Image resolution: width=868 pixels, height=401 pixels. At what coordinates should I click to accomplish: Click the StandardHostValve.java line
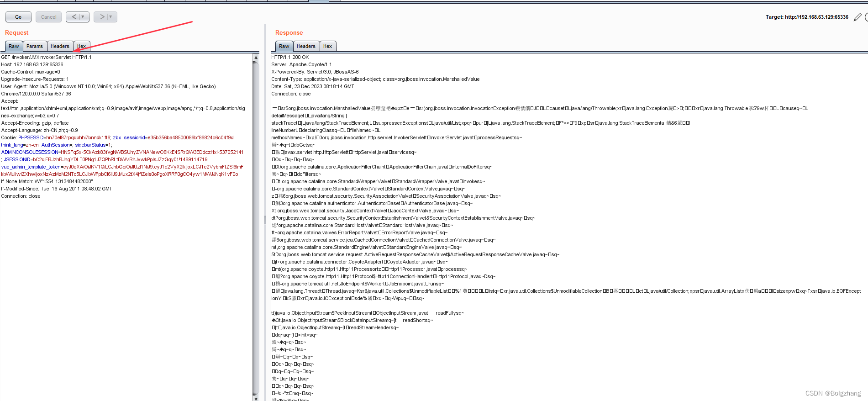tap(362, 225)
